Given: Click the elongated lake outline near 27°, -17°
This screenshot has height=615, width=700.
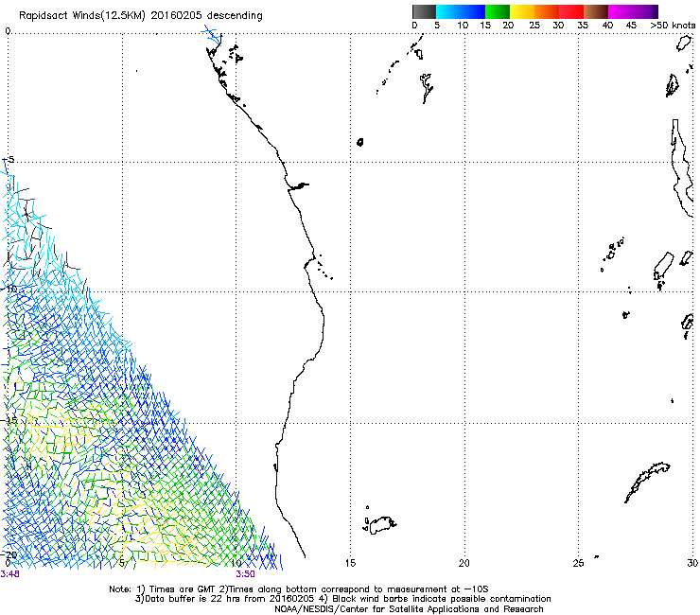Looking at the screenshot, I should click(x=647, y=483).
